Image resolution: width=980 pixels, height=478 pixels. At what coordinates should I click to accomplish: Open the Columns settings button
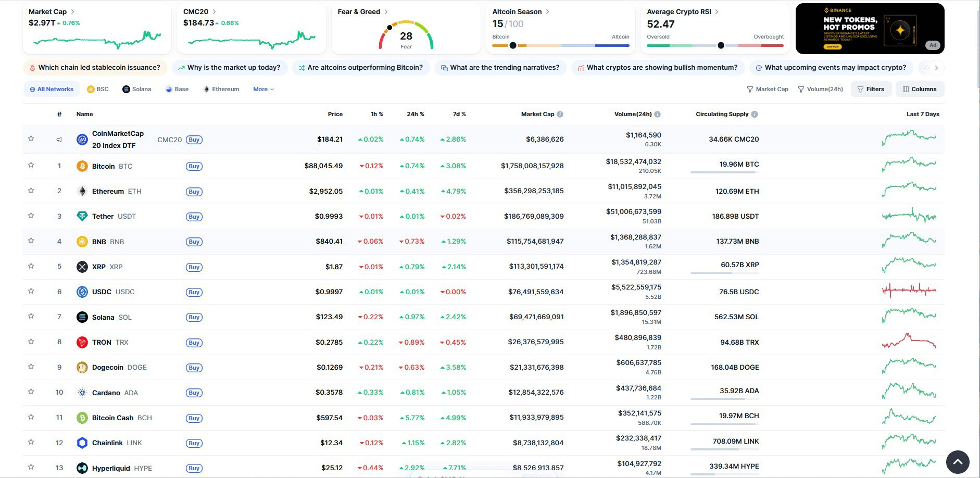point(920,90)
